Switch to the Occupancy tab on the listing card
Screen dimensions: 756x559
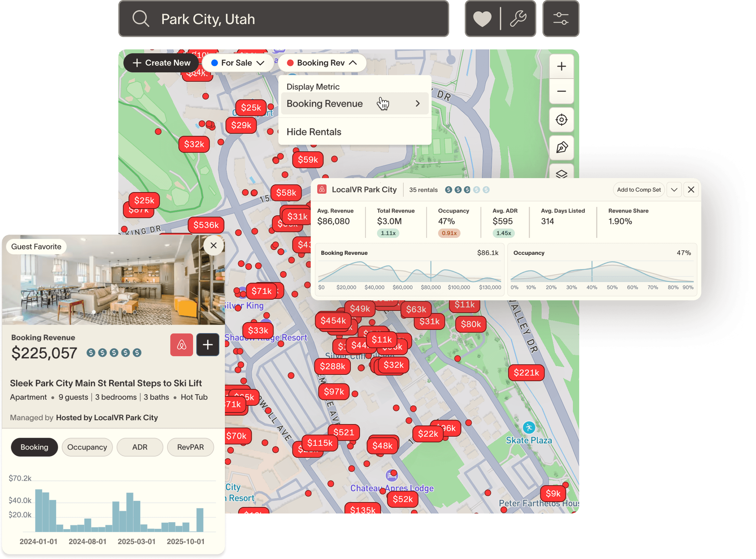point(87,447)
